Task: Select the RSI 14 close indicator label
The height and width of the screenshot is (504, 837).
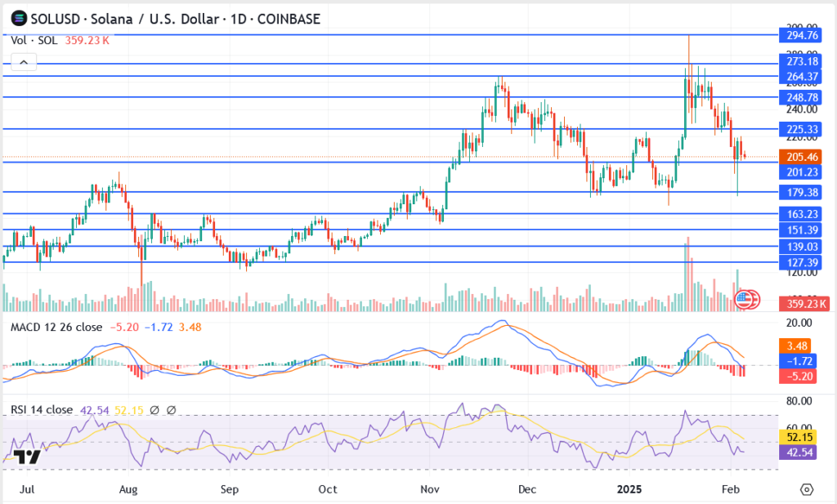Action: tap(44, 409)
